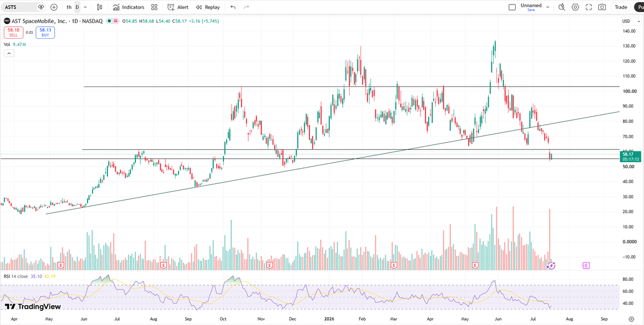Expand the time interval dropdown chevron

85,7
